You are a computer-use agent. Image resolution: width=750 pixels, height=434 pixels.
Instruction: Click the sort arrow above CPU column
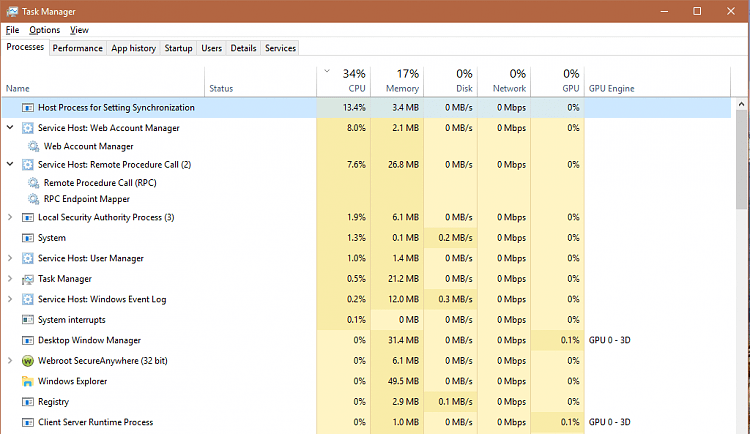coord(327,71)
